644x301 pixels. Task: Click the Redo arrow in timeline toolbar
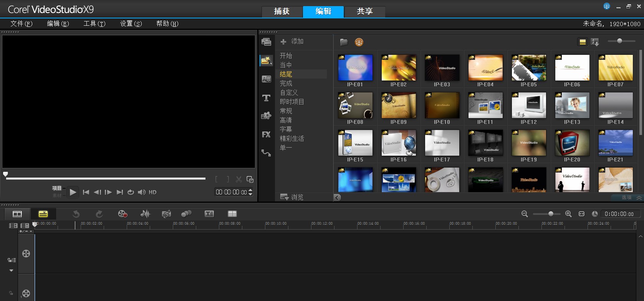pos(99,214)
